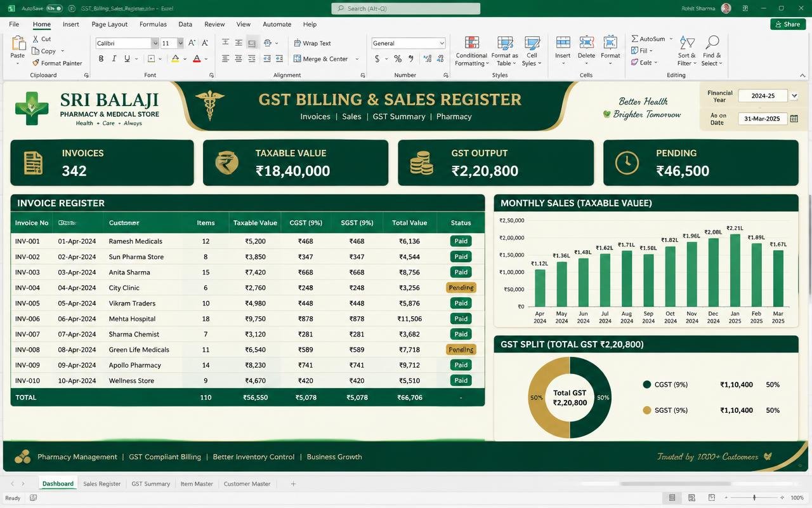The height and width of the screenshot is (508, 812).
Task: Open the Page Layout ribbon tab
Action: [x=110, y=24]
